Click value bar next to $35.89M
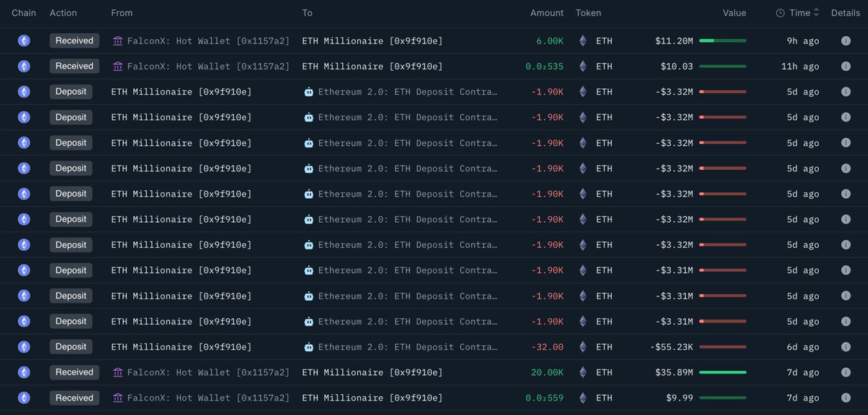868x415 pixels. 723,372
